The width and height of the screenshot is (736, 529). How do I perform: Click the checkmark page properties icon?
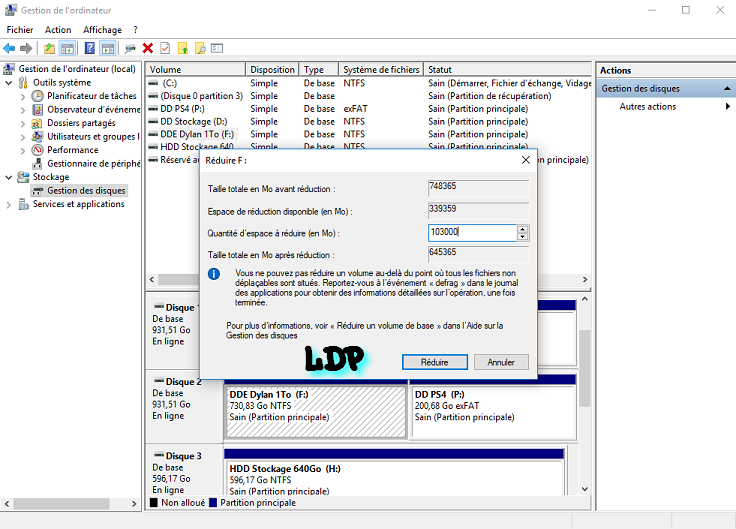coord(165,48)
